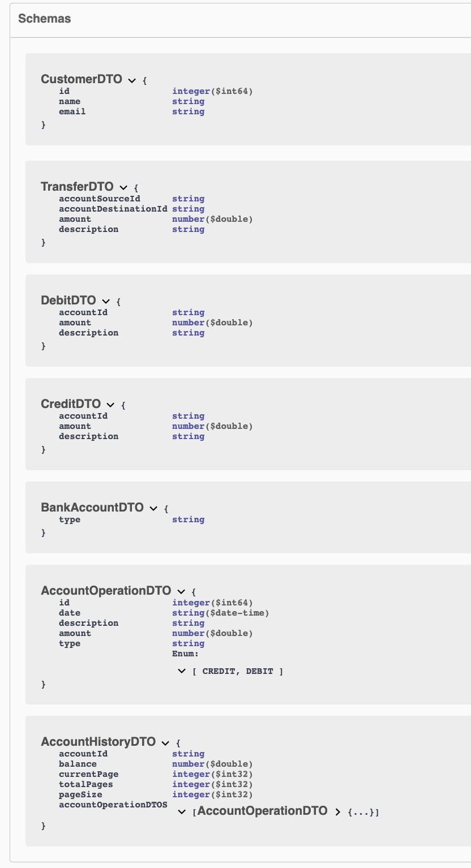Click the chevron icon next to CustomerDTO
The height and width of the screenshot is (868, 471).
131,80
